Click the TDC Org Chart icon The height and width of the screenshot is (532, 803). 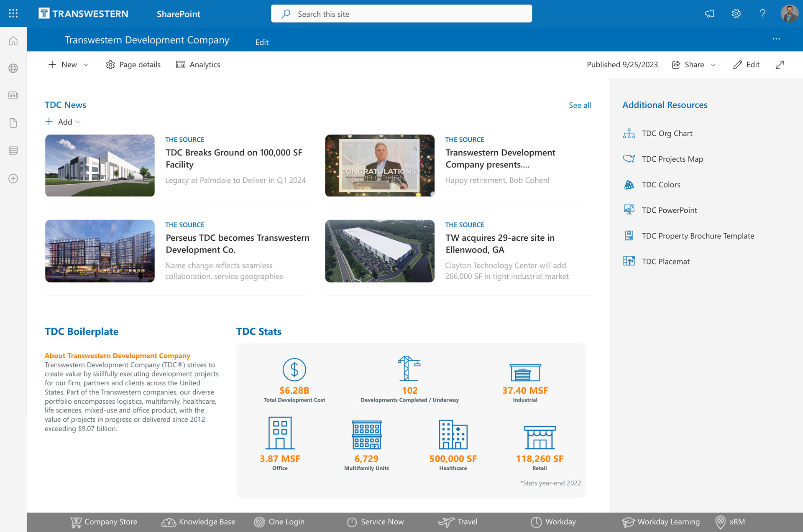coord(629,133)
